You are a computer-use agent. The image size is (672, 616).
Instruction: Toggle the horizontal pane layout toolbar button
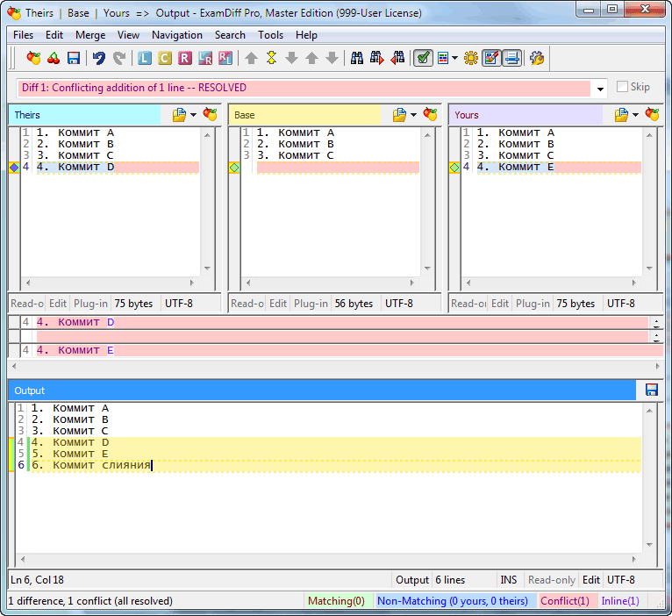coord(511,58)
